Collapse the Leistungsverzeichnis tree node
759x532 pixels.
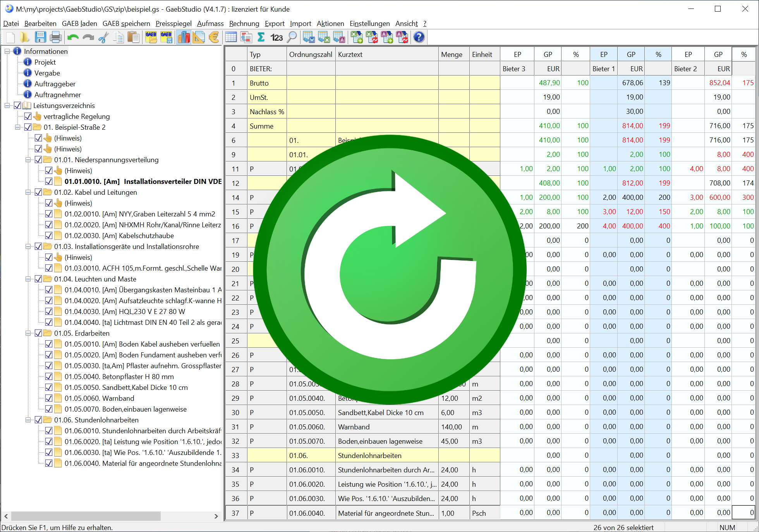tap(7, 105)
